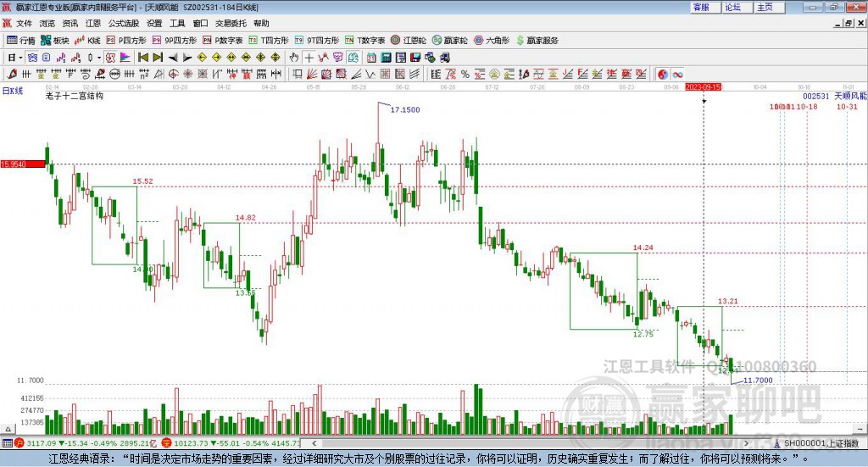The image size is (868, 467).
Task: Click the 日K线 chart label
Action: [x=13, y=91]
